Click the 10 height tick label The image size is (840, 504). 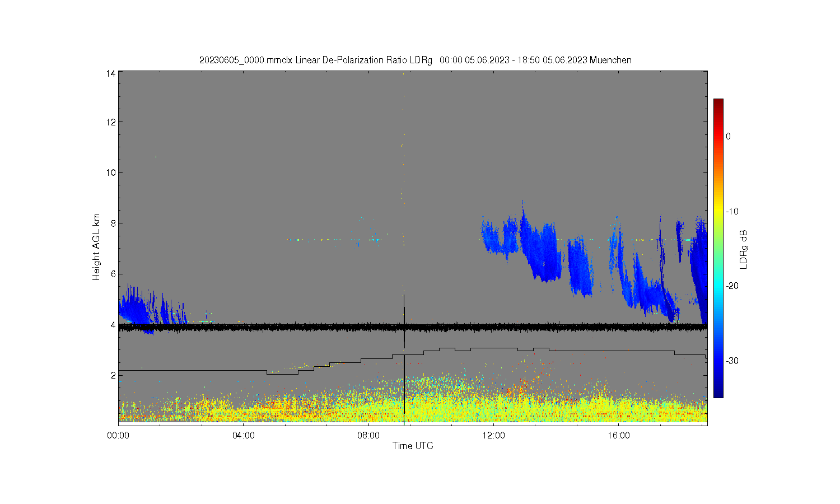pyautogui.click(x=111, y=172)
